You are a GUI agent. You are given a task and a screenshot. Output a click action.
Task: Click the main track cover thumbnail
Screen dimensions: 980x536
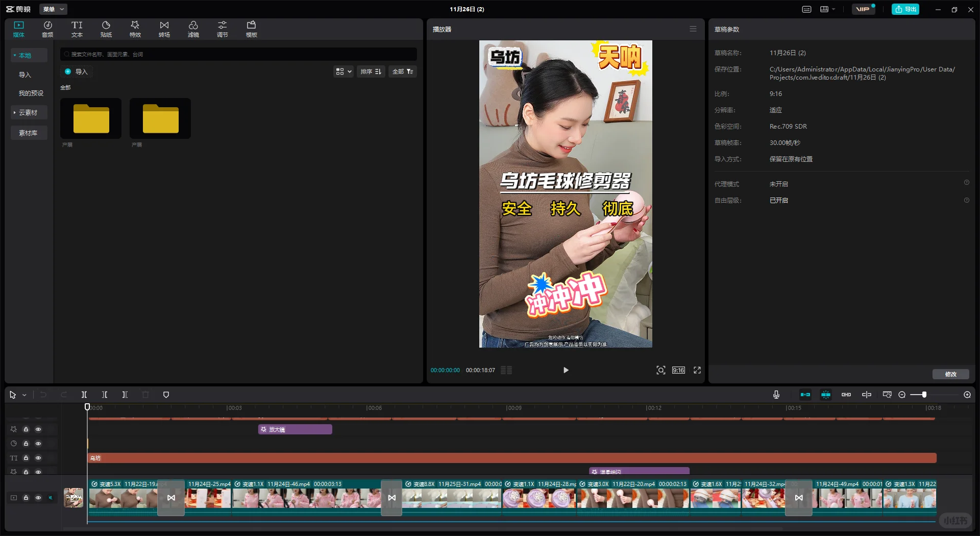73,498
